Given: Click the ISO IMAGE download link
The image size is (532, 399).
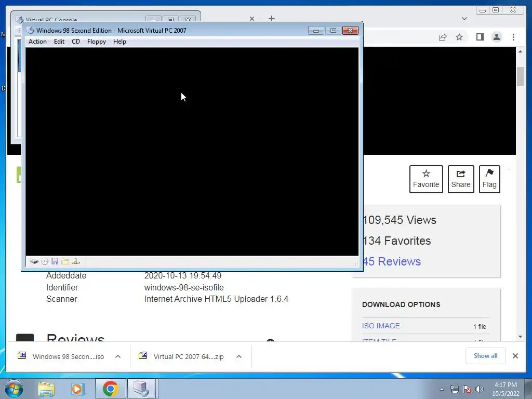Looking at the screenshot, I should 381,326.
